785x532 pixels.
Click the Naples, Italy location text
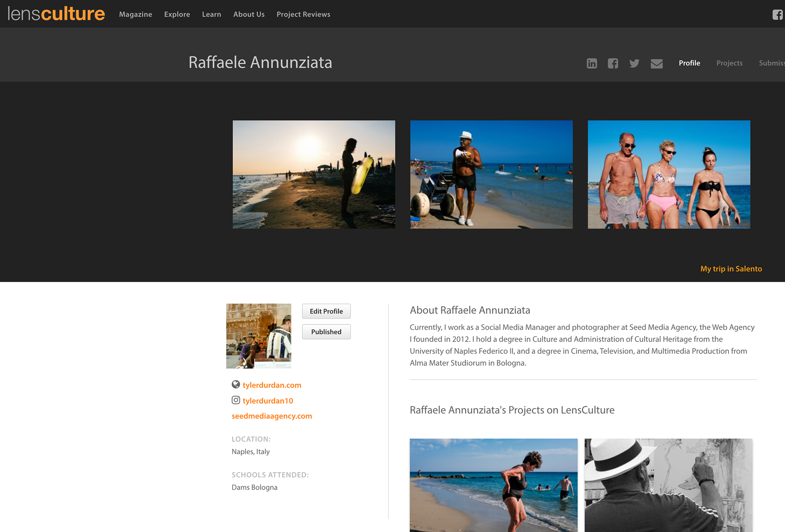point(251,452)
